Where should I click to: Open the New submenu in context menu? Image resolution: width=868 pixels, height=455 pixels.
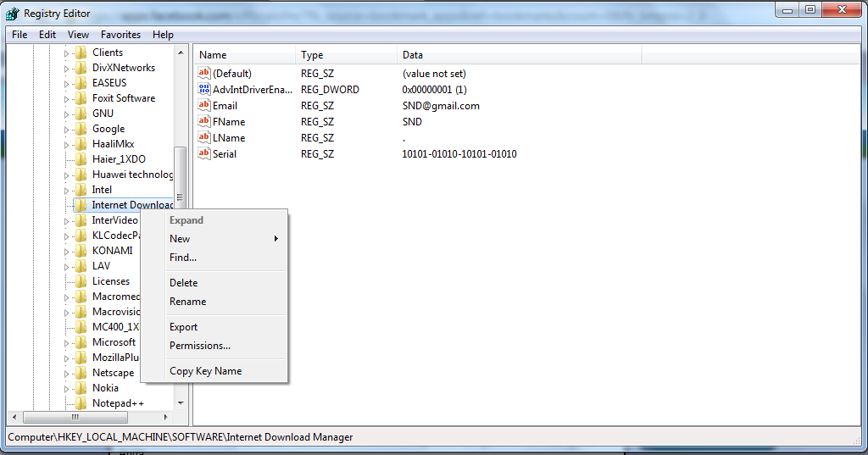tap(225, 239)
